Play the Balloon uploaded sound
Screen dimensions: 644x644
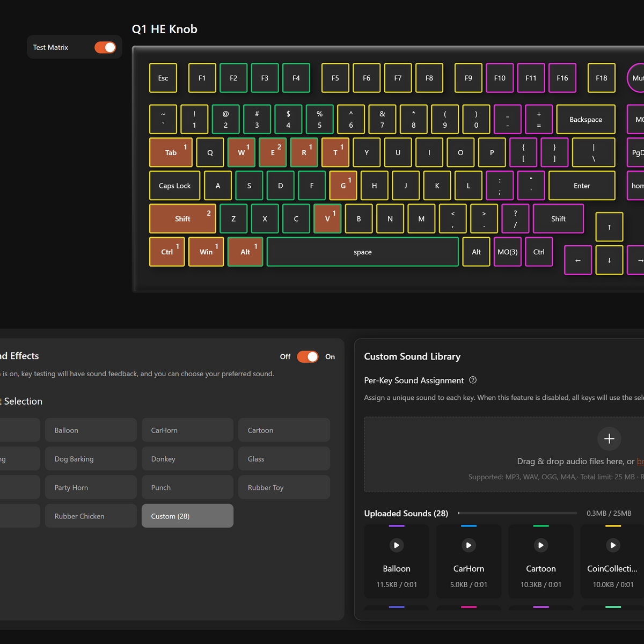pyautogui.click(x=397, y=545)
